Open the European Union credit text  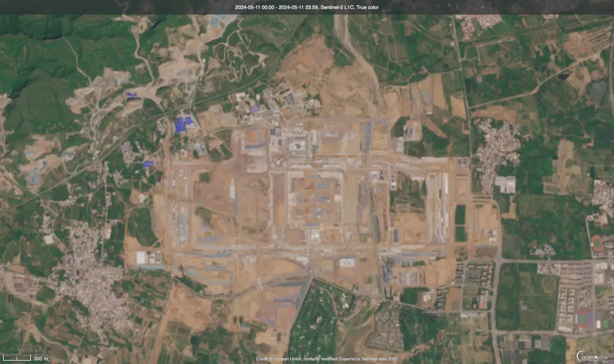coord(327,359)
